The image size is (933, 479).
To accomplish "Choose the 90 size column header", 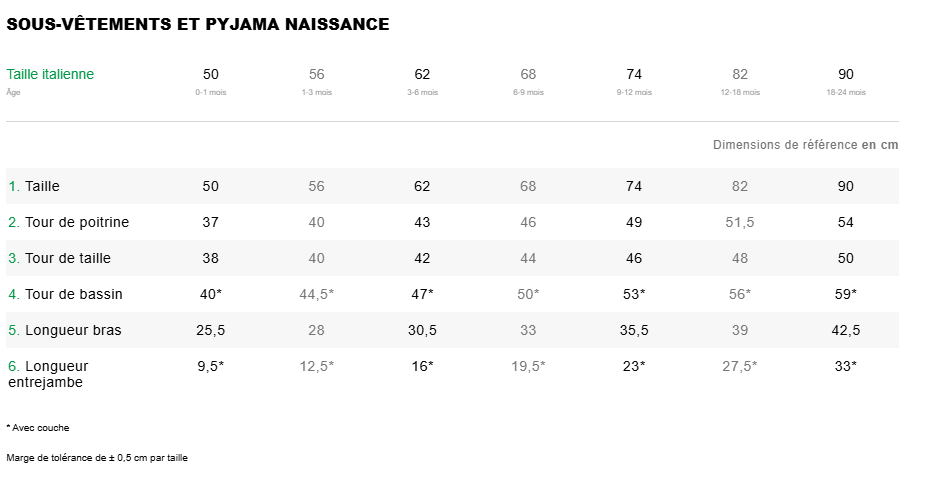I will click(846, 74).
